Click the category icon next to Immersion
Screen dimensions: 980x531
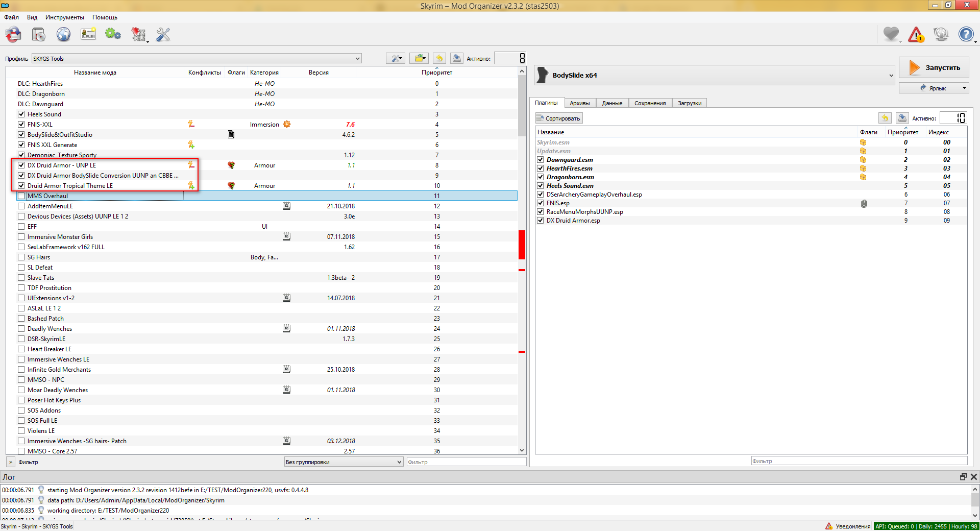point(287,124)
